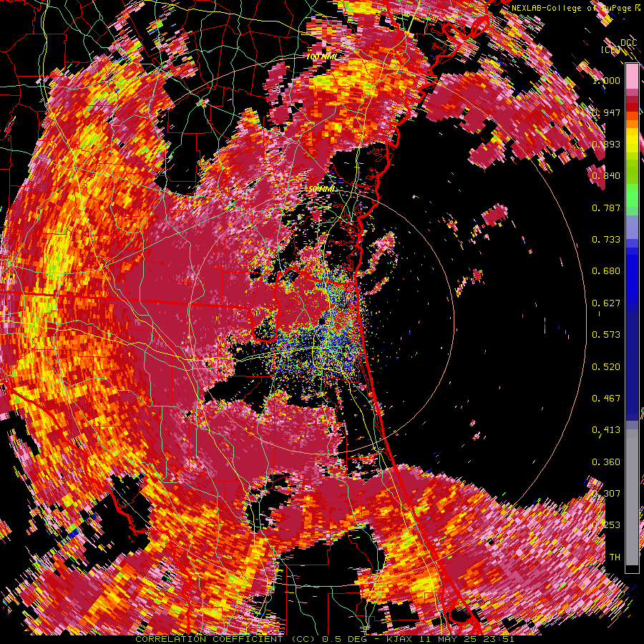Click the 0.627 scale value

pos(606,303)
